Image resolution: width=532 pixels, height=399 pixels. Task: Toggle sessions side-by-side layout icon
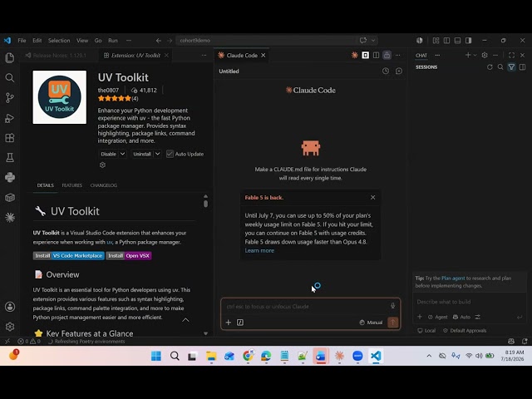pos(523,67)
